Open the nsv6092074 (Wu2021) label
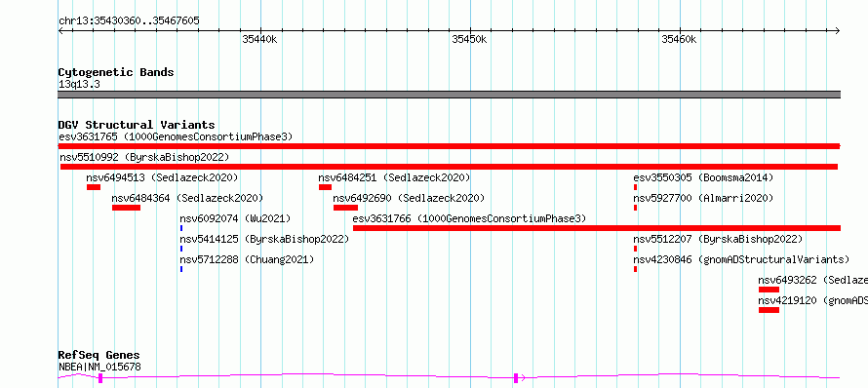This screenshot has height=388, width=868. pos(235,218)
